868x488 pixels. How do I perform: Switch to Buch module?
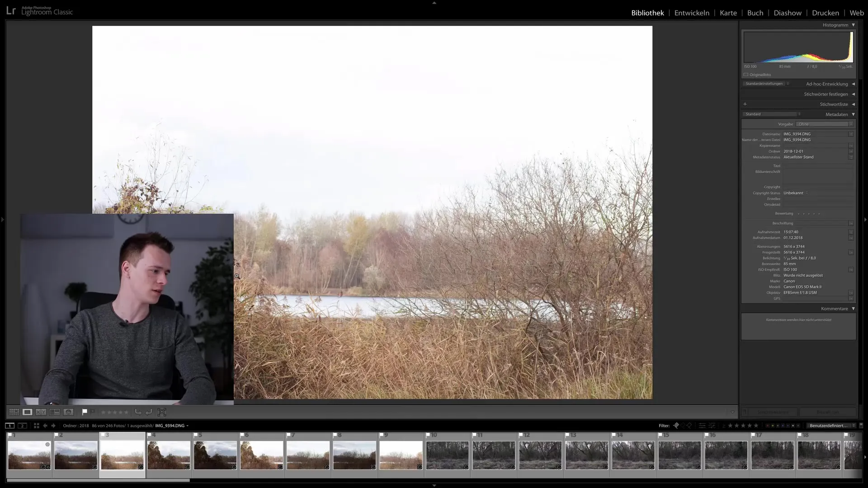click(x=755, y=13)
